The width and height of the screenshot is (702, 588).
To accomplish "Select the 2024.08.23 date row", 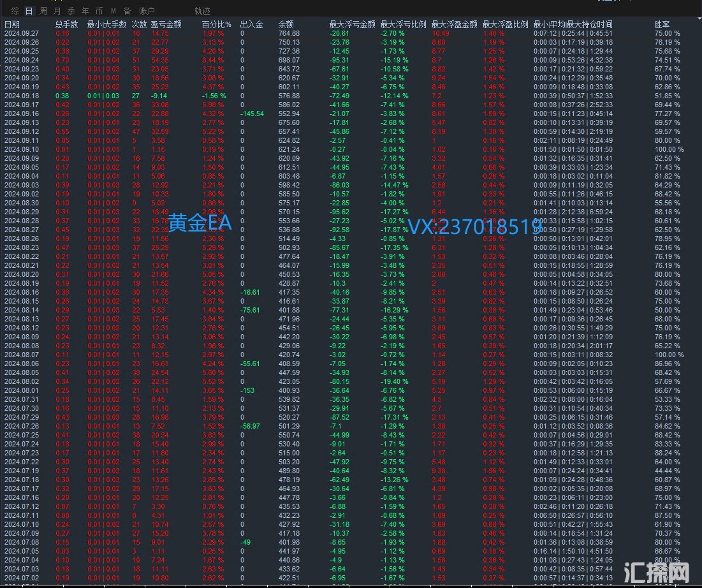I will coord(22,247).
